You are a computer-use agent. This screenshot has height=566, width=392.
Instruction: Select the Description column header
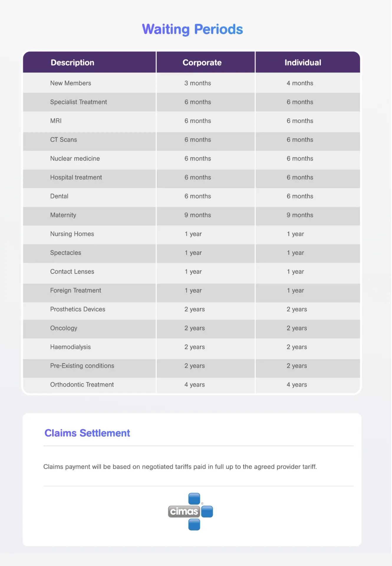(73, 62)
